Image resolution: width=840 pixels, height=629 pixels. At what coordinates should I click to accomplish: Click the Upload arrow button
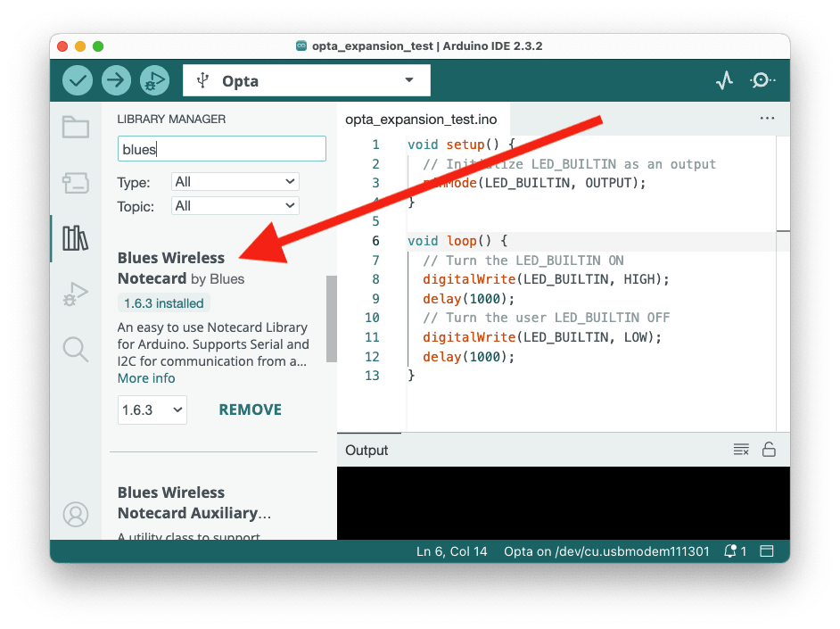point(116,81)
